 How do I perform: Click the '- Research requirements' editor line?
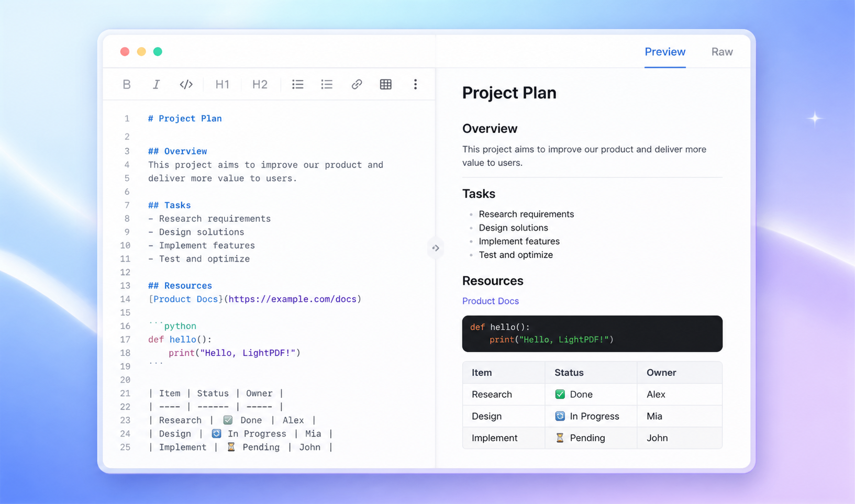click(209, 219)
